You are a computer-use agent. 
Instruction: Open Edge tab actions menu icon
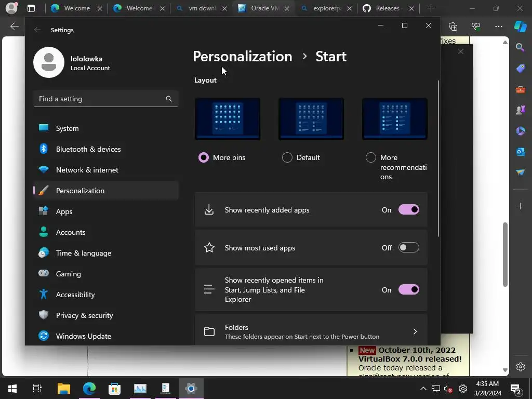31,8
